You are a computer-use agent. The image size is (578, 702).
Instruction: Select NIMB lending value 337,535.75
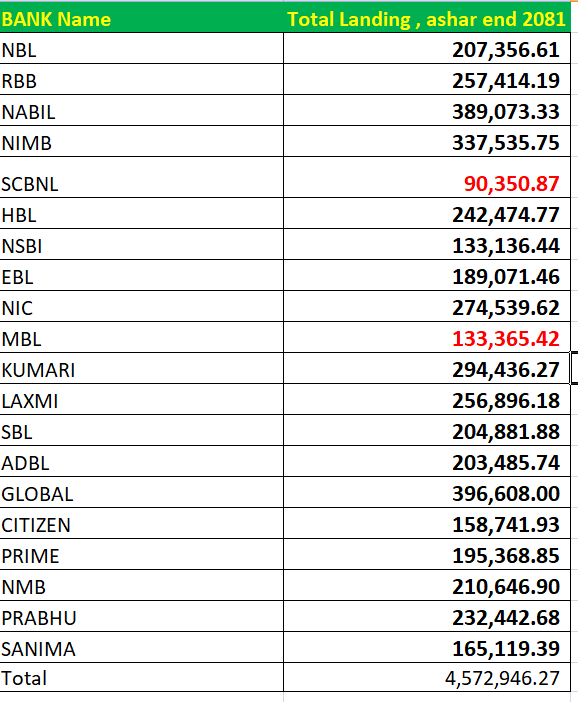pos(427,141)
